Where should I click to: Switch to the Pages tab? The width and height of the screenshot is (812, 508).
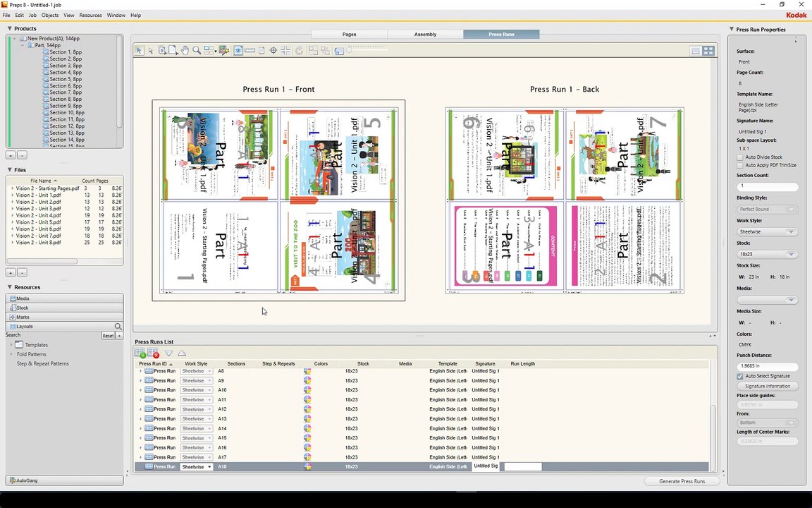349,34
